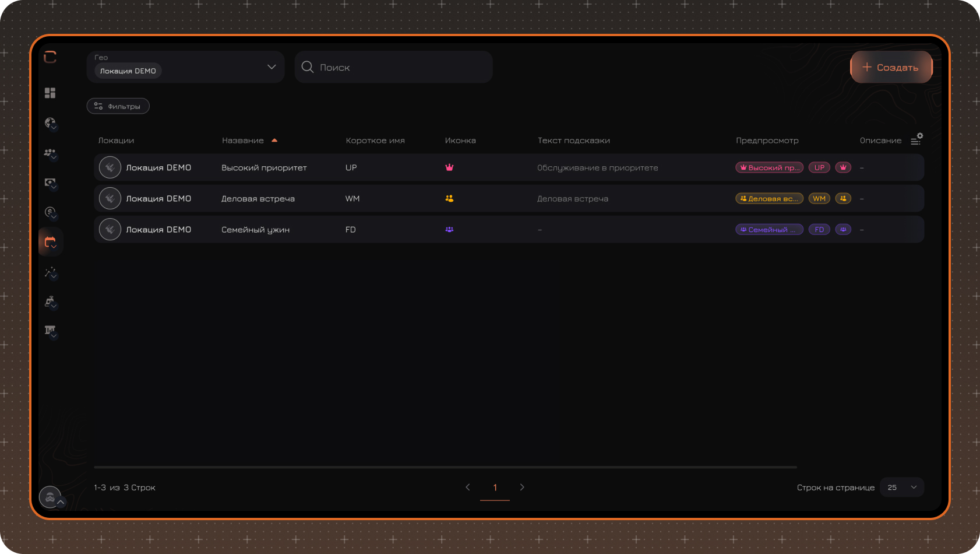Click the yellow people icon for Деловая встреча
Image resolution: width=980 pixels, height=554 pixels.
pyautogui.click(x=449, y=198)
